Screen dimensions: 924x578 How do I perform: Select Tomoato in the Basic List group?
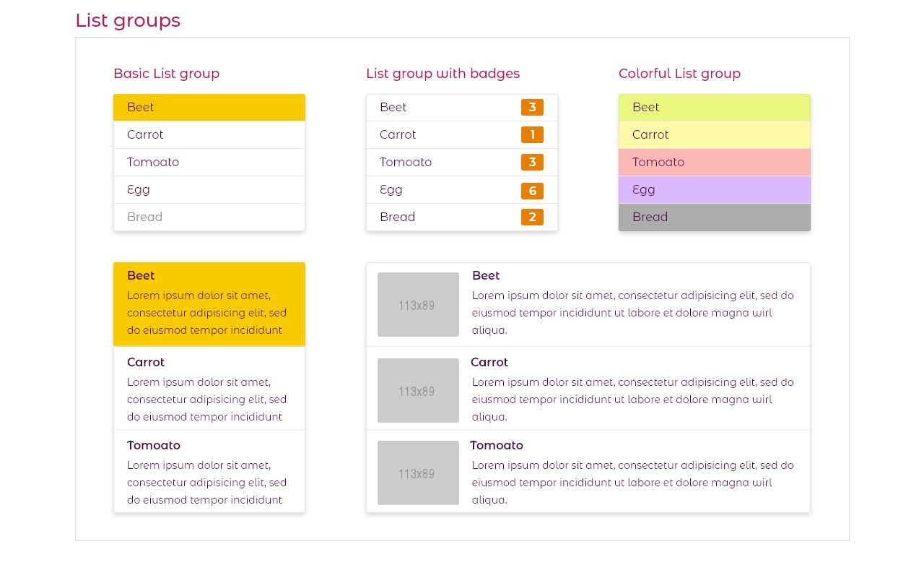coord(209,163)
